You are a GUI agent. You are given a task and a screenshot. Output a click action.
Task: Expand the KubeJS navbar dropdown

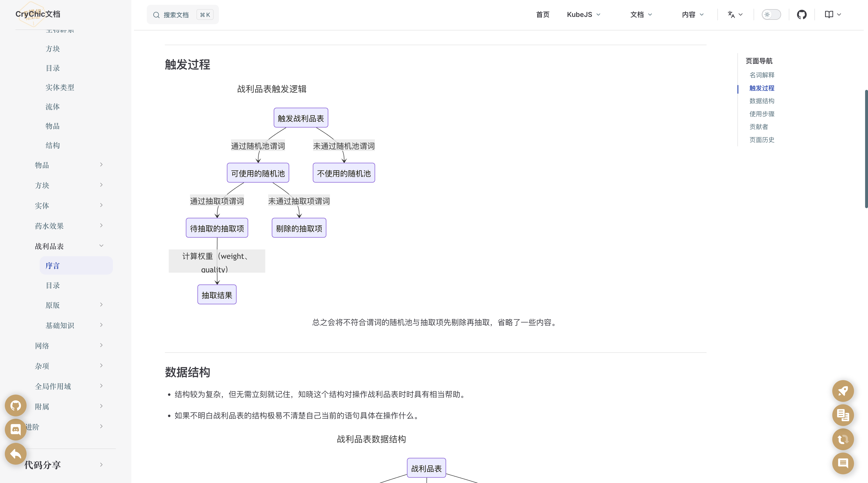point(583,14)
